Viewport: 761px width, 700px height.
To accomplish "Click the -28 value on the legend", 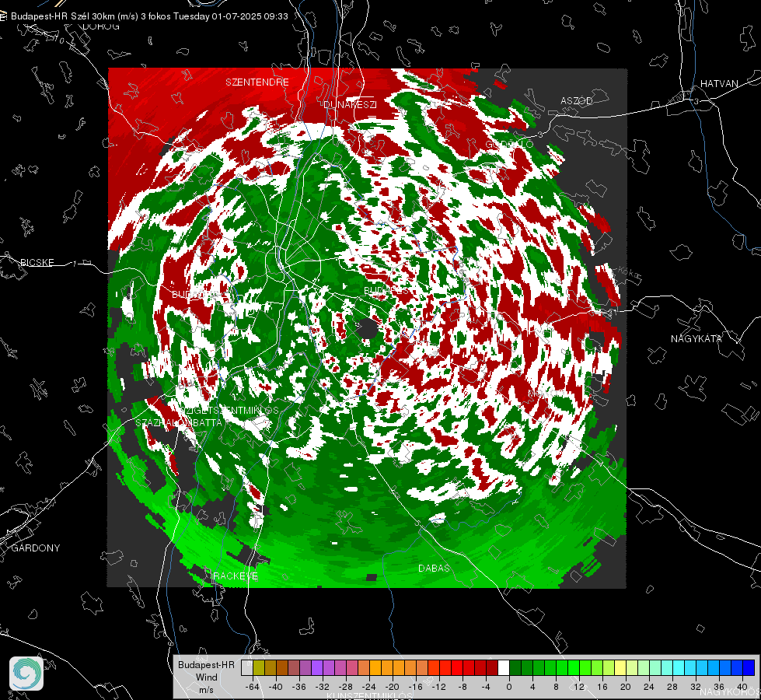I will pos(346,688).
